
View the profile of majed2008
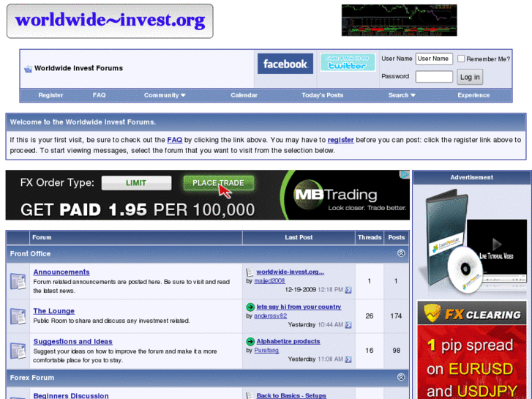click(x=269, y=281)
